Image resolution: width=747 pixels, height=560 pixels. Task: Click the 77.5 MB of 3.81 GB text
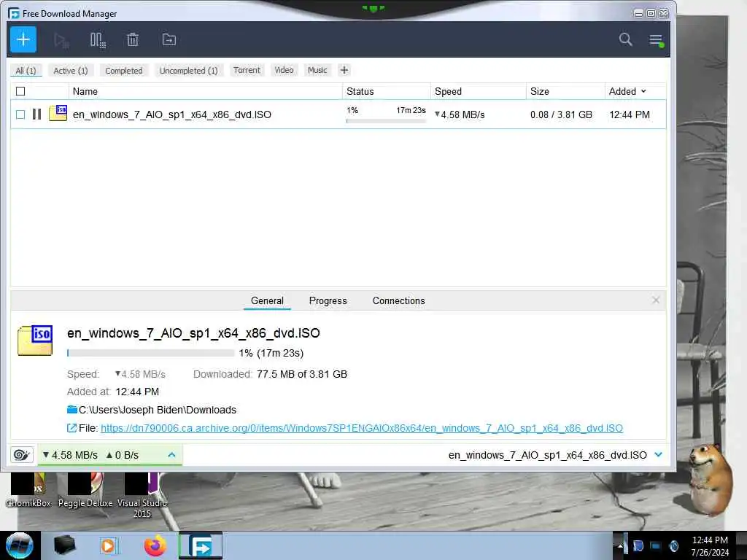tap(302, 374)
